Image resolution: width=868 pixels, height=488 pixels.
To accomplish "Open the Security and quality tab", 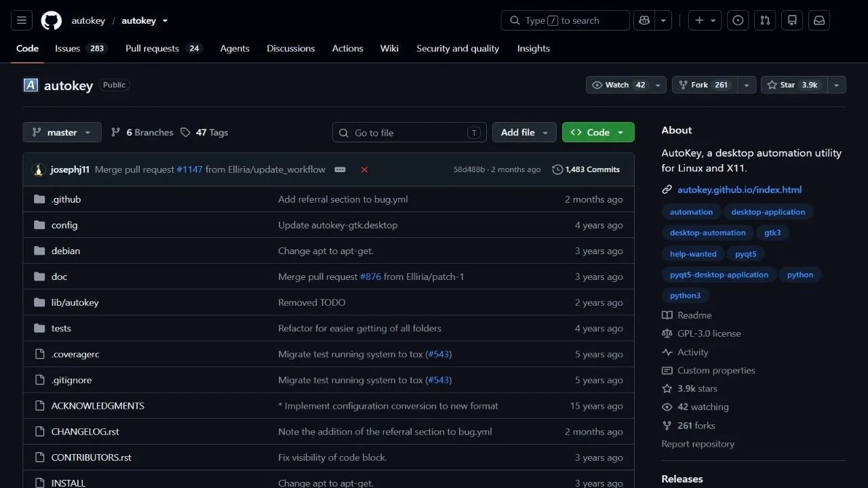I will (458, 48).
